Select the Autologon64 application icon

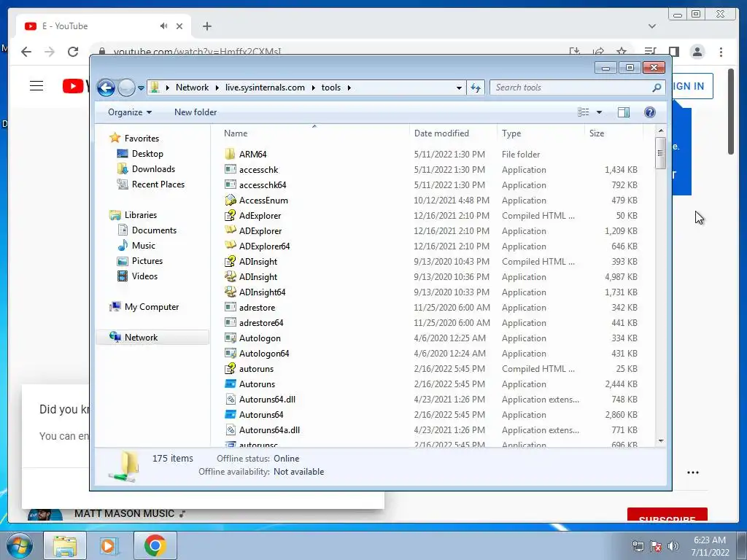[230, 354]
